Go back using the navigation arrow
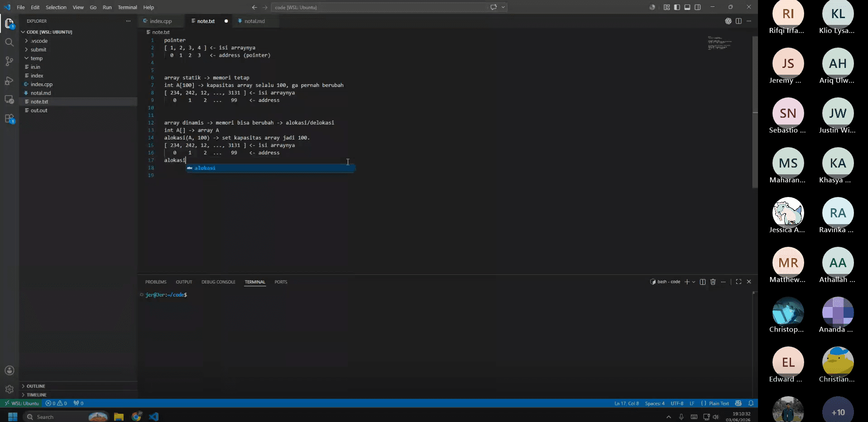868x422 pixels. 254,7
